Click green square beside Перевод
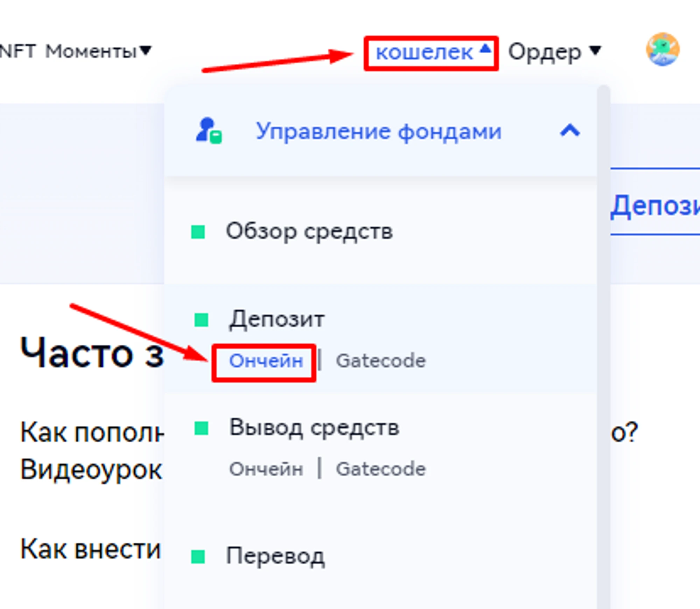Viewport: 700px width, 609px height. [x=198, y=556]
